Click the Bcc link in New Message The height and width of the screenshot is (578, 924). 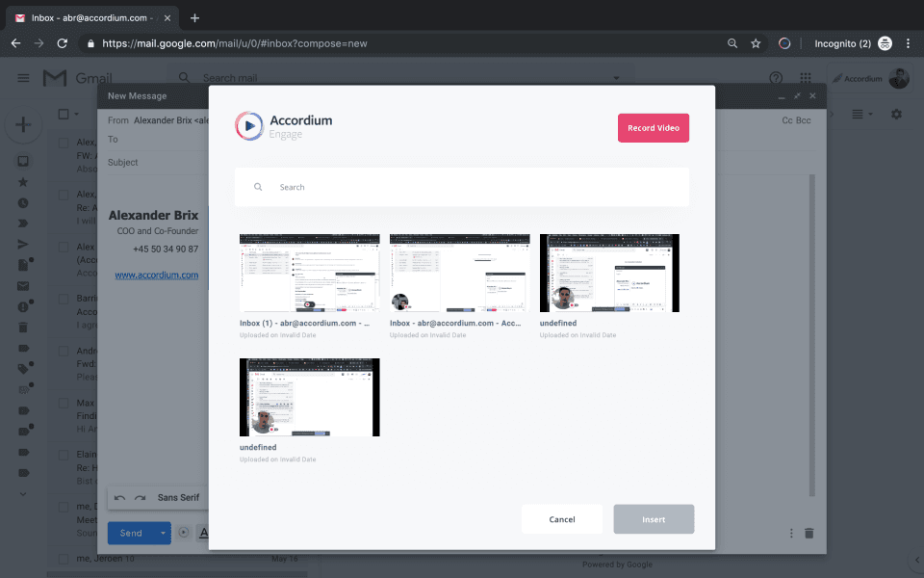(x=804, y=120)
